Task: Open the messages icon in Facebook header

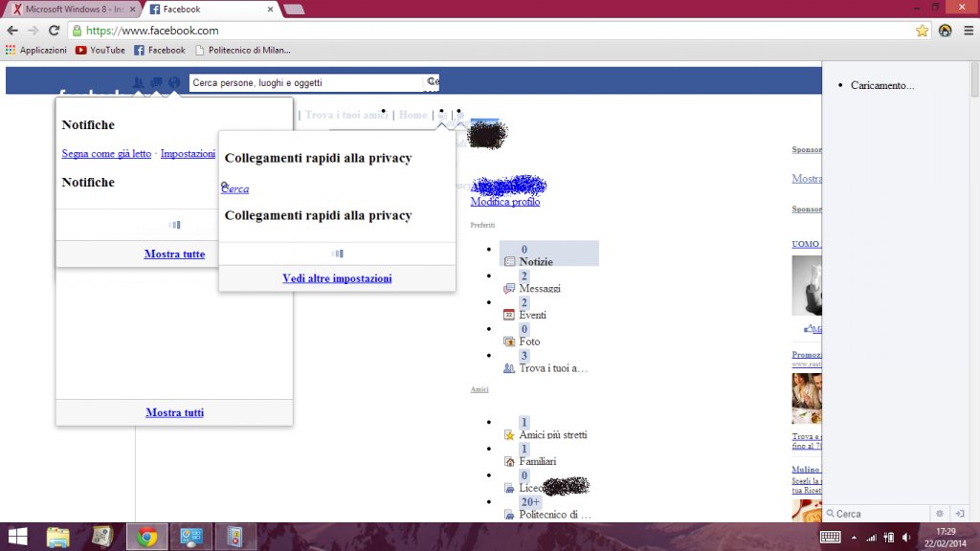Action: click(156, 82)
